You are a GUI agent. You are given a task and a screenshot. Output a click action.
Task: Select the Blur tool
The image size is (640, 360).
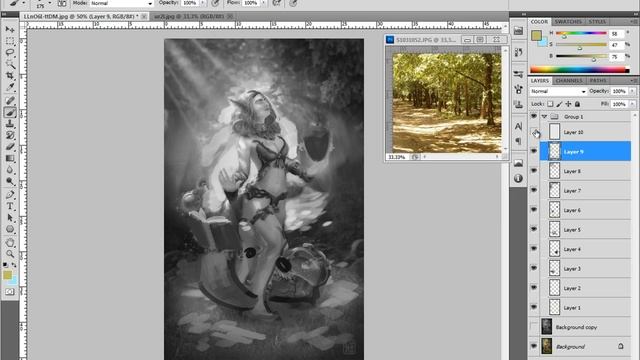point(10,169)
